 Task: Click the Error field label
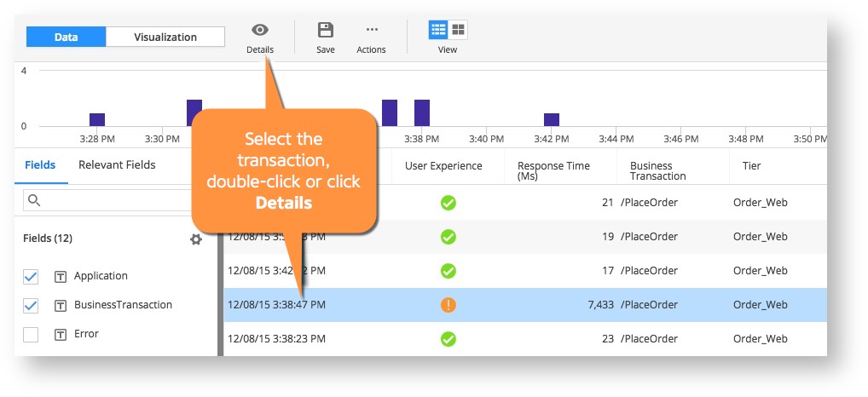click(x=86, y=334)
